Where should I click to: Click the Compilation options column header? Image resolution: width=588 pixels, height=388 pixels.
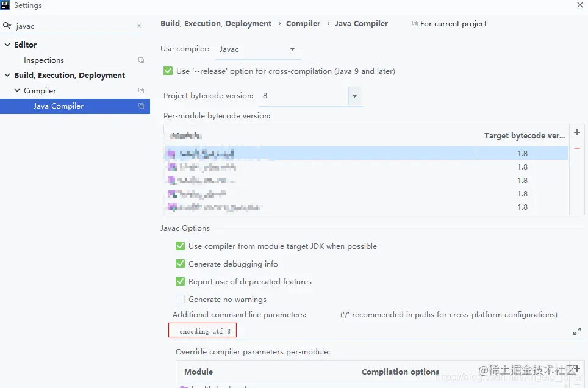coord(400,372)
